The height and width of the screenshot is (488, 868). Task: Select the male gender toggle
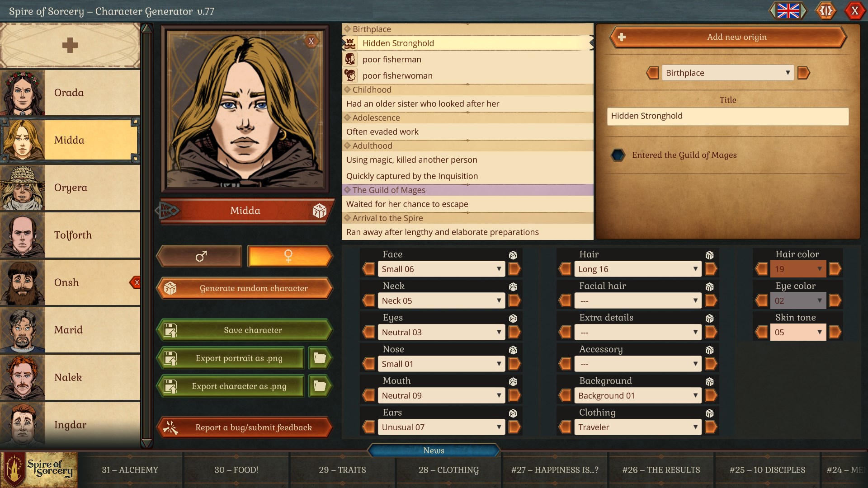pos(199,256)
